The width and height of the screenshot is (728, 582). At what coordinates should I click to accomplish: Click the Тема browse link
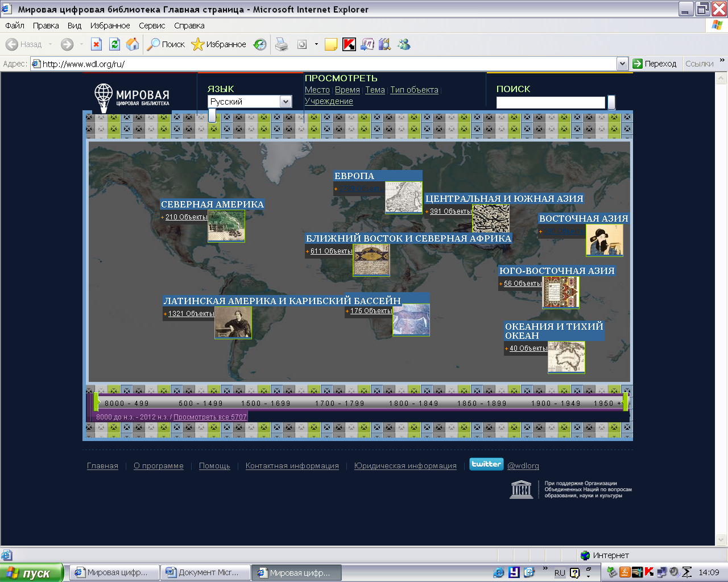(375, 90)
